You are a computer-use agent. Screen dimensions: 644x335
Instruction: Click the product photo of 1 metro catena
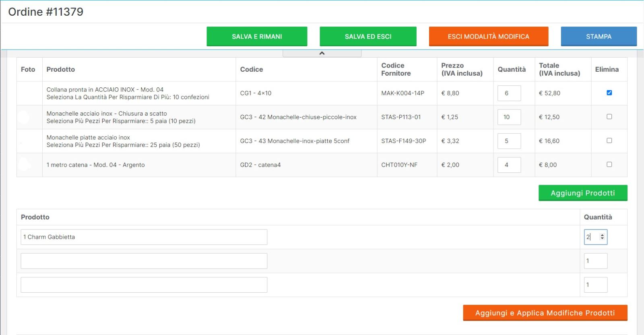click(25, 164)
